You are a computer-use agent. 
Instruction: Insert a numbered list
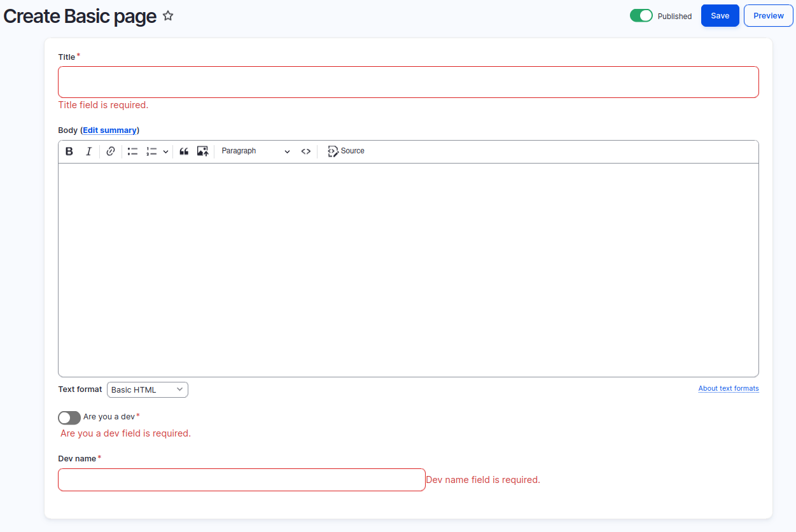(x=151, y=151)
